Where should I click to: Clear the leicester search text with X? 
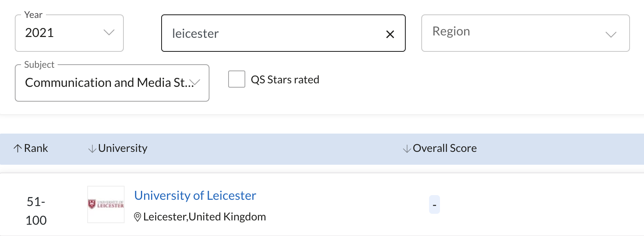[390, 34]
